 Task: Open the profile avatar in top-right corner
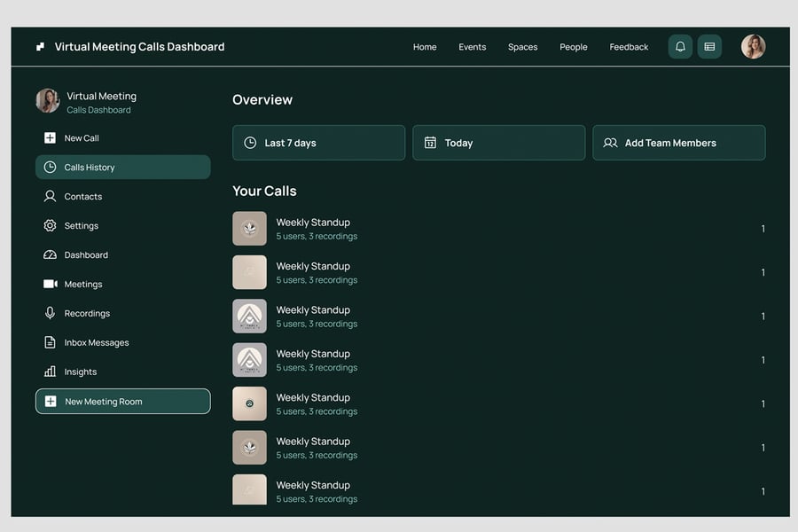pyautogui.click(x=753, y=47)
